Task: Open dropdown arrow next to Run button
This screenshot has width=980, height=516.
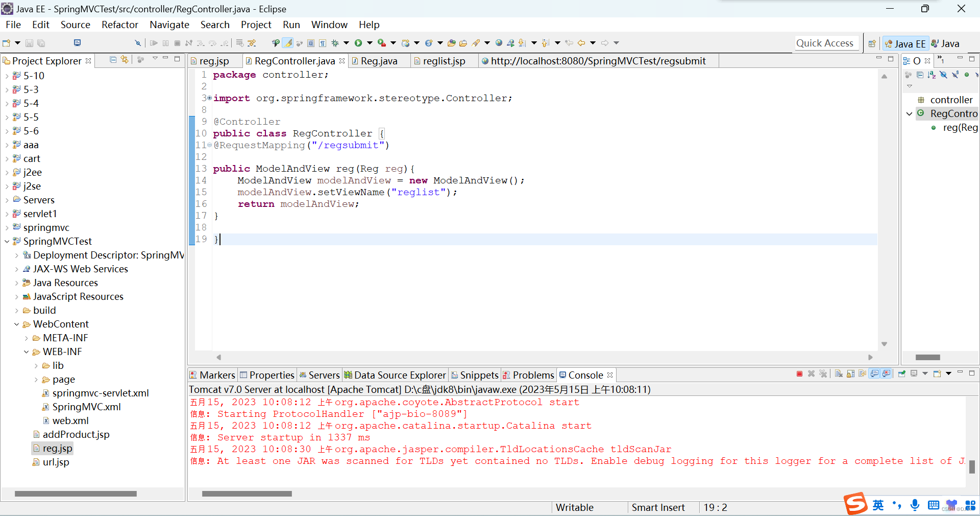Action: [x=370, y=43]
